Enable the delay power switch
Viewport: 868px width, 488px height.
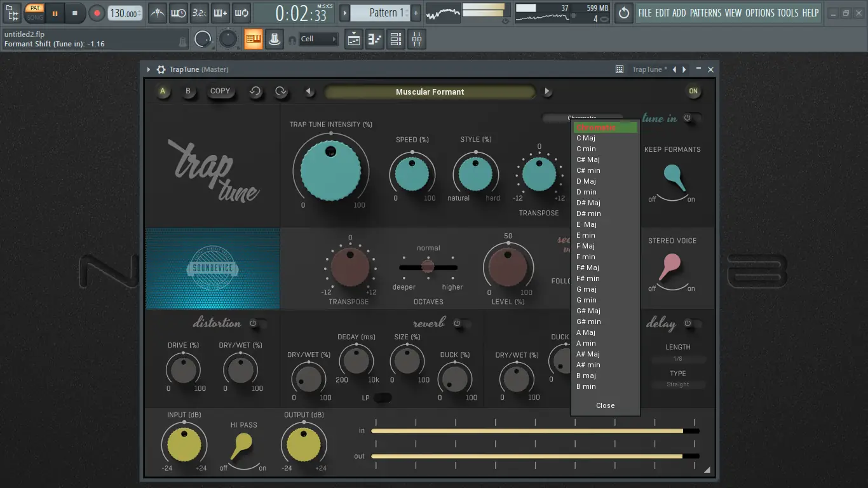693,323
